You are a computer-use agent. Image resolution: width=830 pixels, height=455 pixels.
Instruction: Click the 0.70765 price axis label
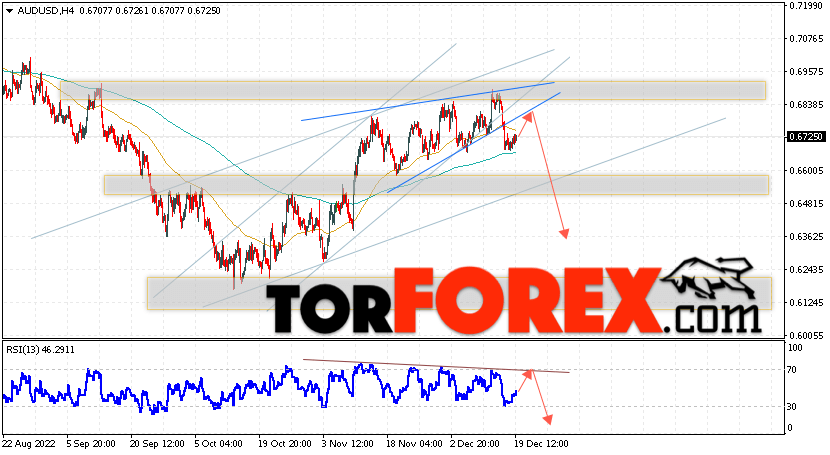806,39
